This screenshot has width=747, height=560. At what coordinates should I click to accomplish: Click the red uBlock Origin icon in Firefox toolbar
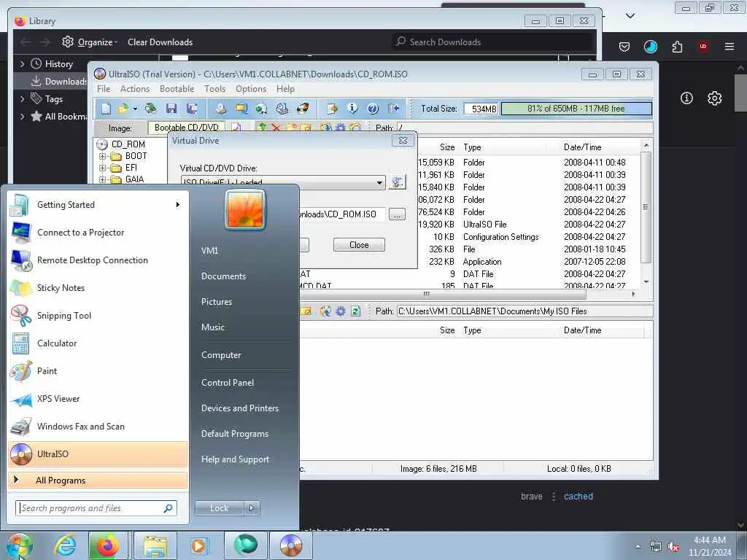[x=703, y=47]
